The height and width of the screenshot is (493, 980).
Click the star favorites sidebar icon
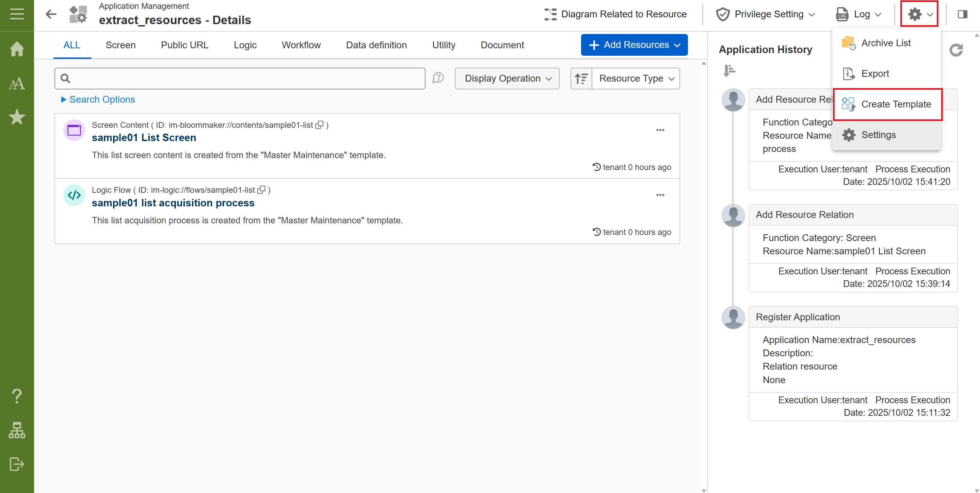(17, 117)
